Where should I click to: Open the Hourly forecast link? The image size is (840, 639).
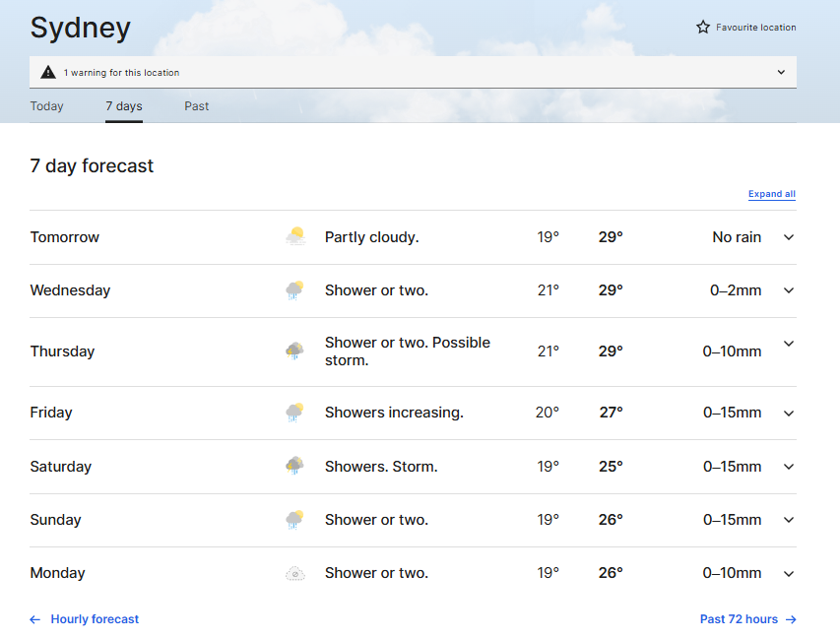coord(95,619)
